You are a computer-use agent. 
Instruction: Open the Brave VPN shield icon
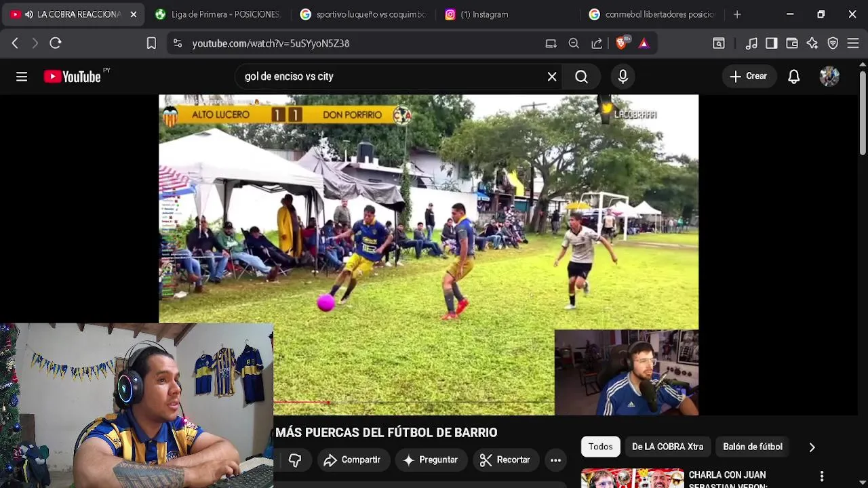833,43
